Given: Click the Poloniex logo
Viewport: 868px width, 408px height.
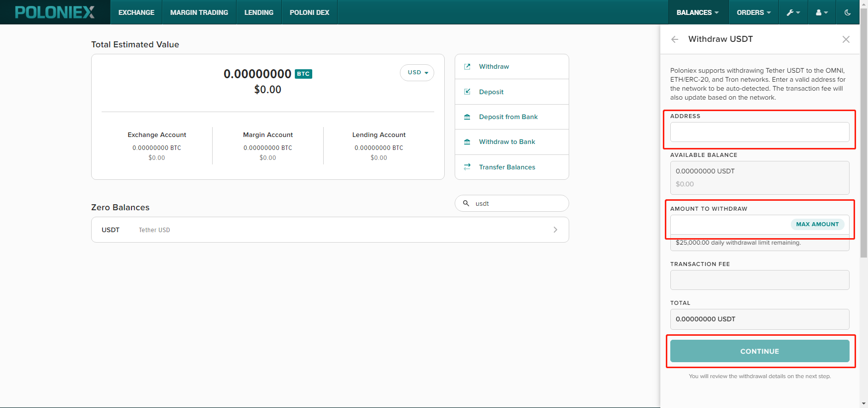Looking at the screenshot, I should 55,12.
